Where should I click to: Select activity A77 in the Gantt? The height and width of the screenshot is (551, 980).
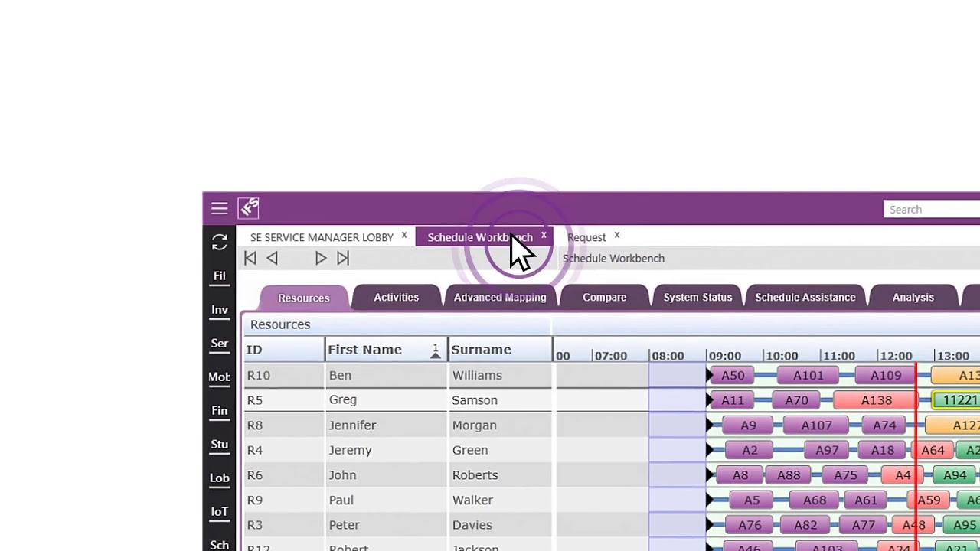[864, 525]
